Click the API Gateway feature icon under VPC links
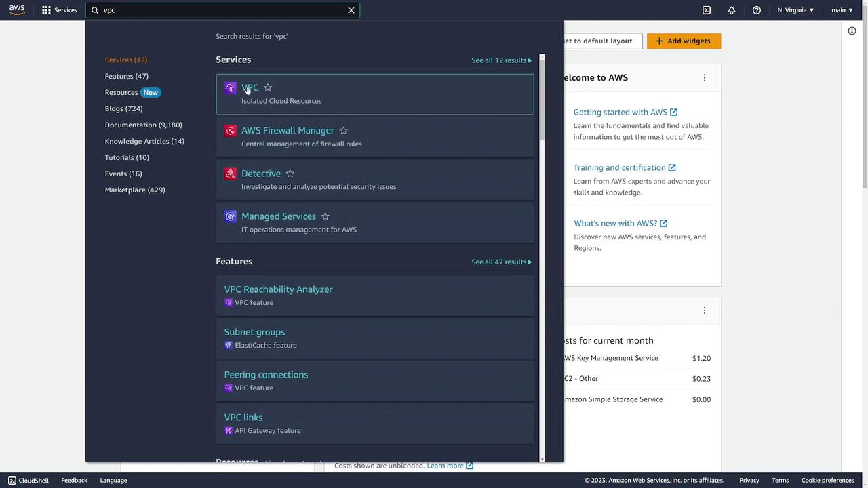868x488 pixels. [x=229, y=430]
